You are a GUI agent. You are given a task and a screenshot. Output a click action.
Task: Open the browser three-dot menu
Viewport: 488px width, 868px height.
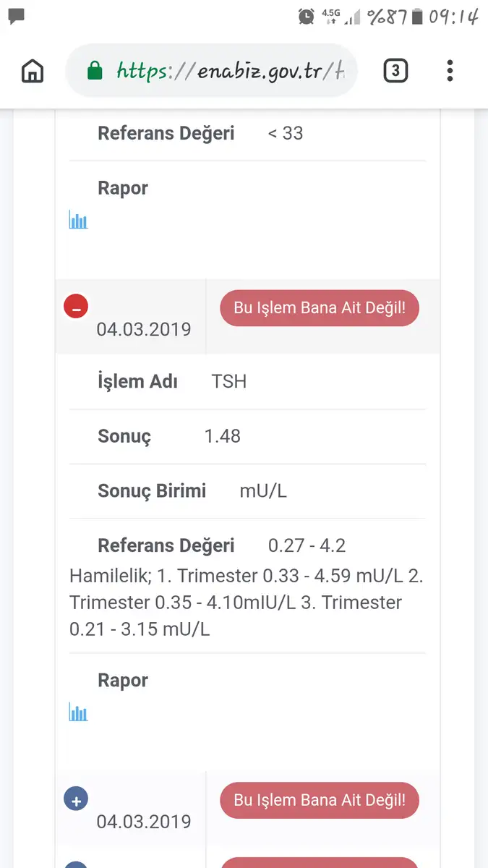pos(450,71)
